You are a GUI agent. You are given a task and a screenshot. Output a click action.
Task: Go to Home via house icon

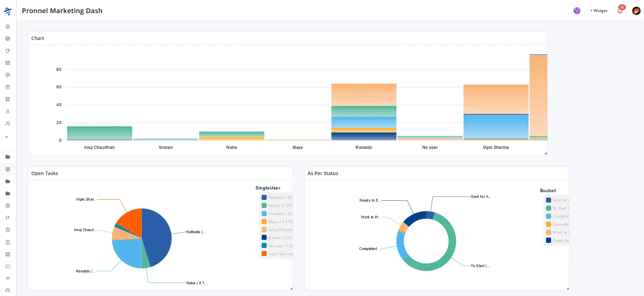click(8, 26)
